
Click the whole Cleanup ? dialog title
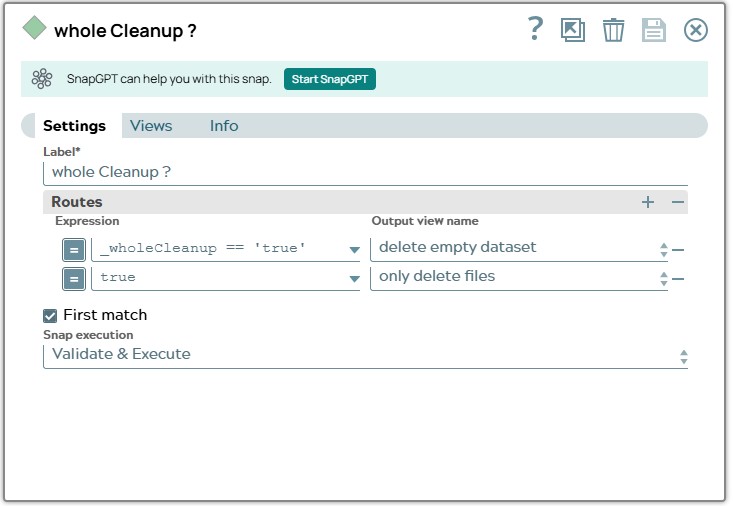click(125, 31)
